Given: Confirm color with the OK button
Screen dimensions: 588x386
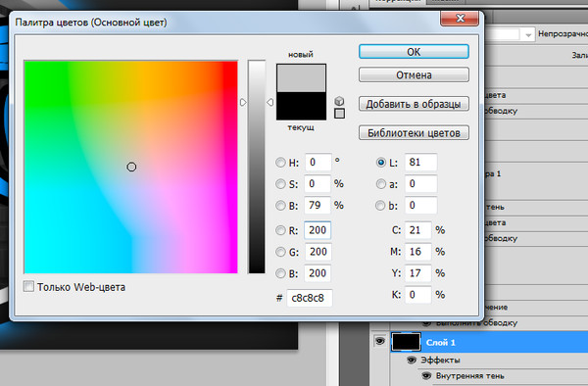Looking at the screenshot, I should 414,52.
